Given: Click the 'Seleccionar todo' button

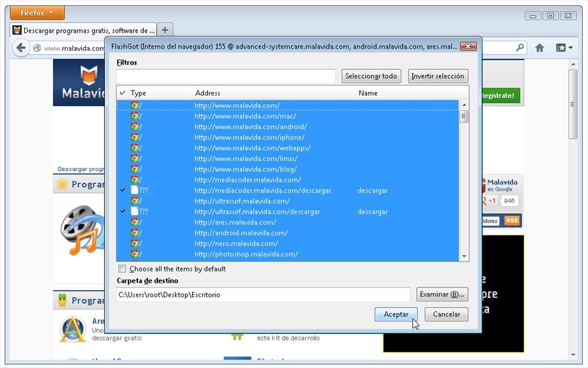Looking at the screenshot, I should (x=372, y=76).
